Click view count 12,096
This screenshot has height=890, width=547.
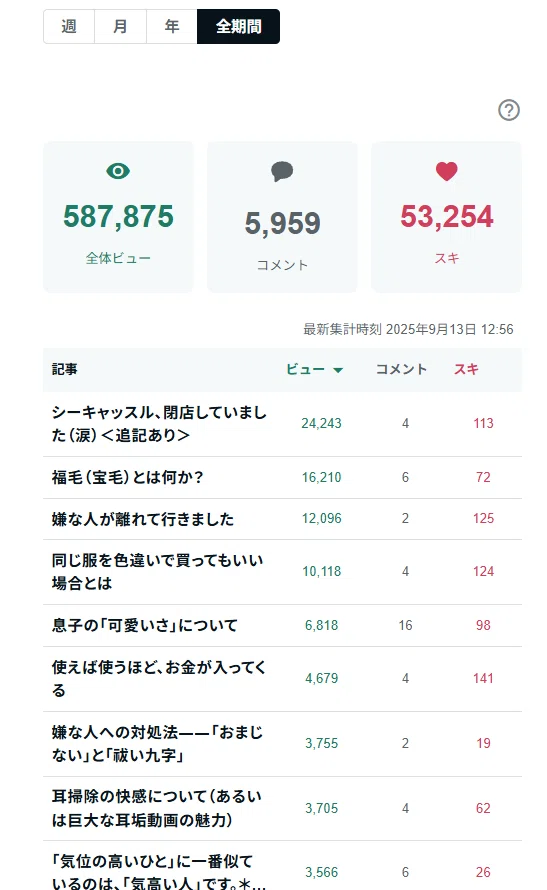(x=321, y=519)
